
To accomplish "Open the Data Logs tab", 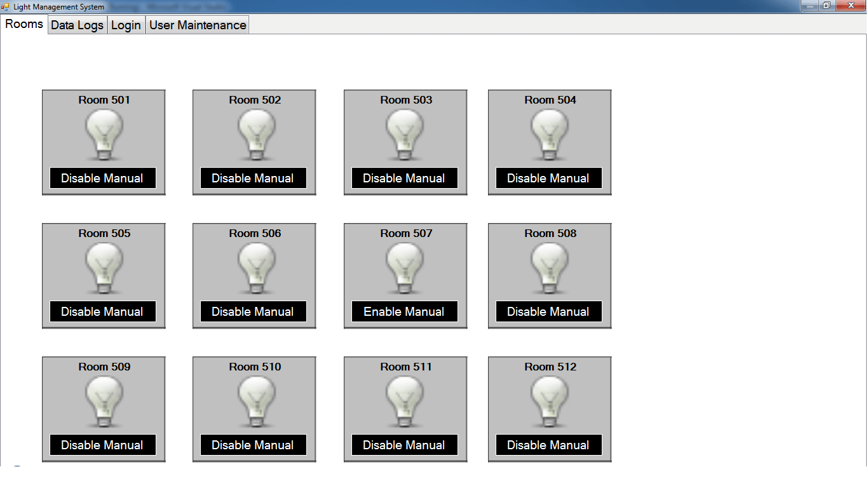I will (77, 25).
